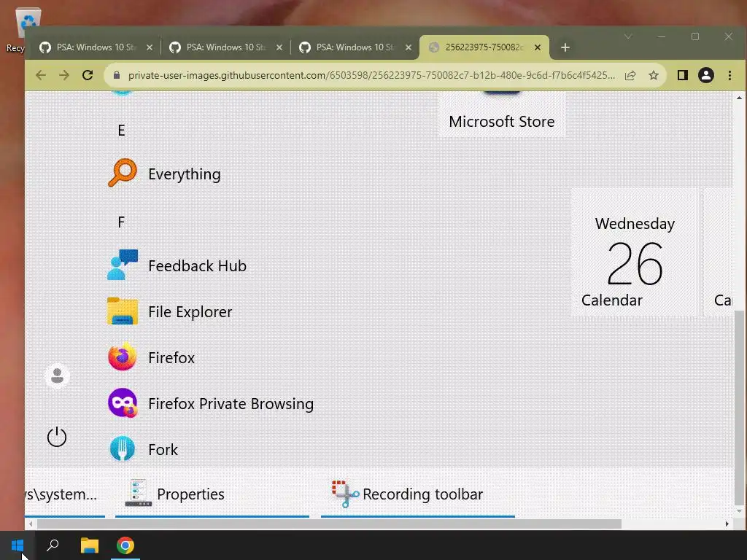Go back in Chrome history

point(41,75)
